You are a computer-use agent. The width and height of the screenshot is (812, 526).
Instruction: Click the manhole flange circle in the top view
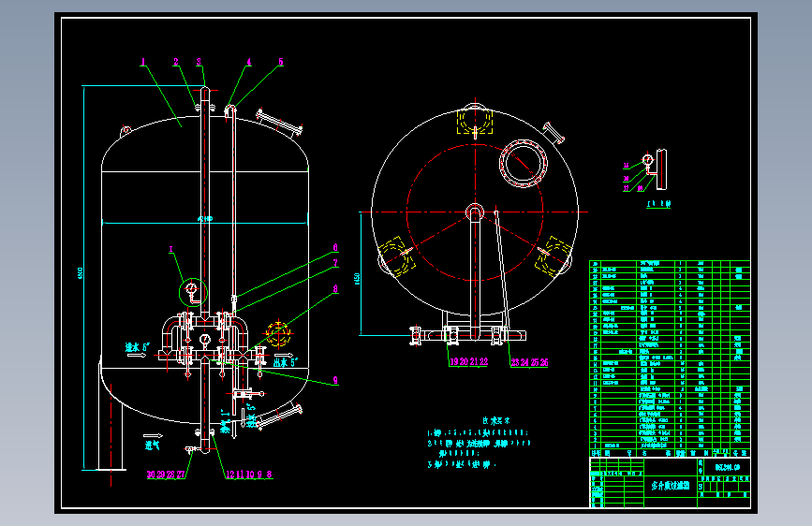point(523,163)
